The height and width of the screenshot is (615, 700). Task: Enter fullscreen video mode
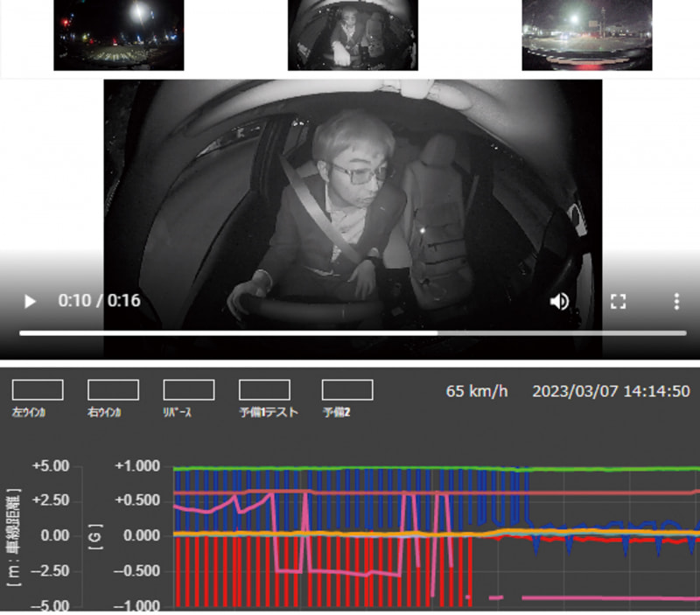(618, 302)
